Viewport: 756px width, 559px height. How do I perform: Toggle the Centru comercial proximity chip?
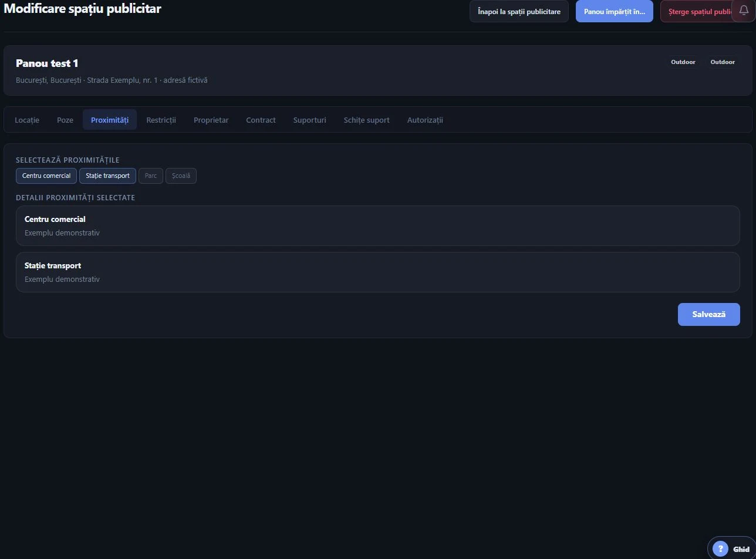click(46, 176)
